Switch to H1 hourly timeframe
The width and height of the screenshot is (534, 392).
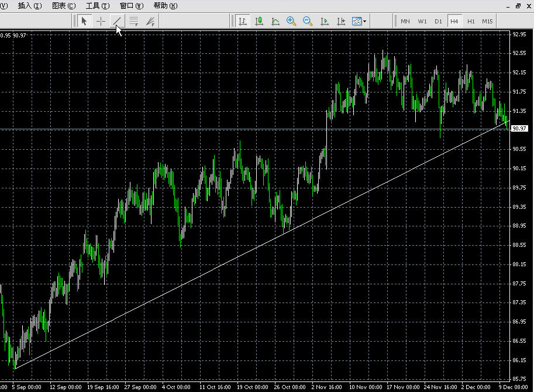pyautogui.click(x=471, y=21)
